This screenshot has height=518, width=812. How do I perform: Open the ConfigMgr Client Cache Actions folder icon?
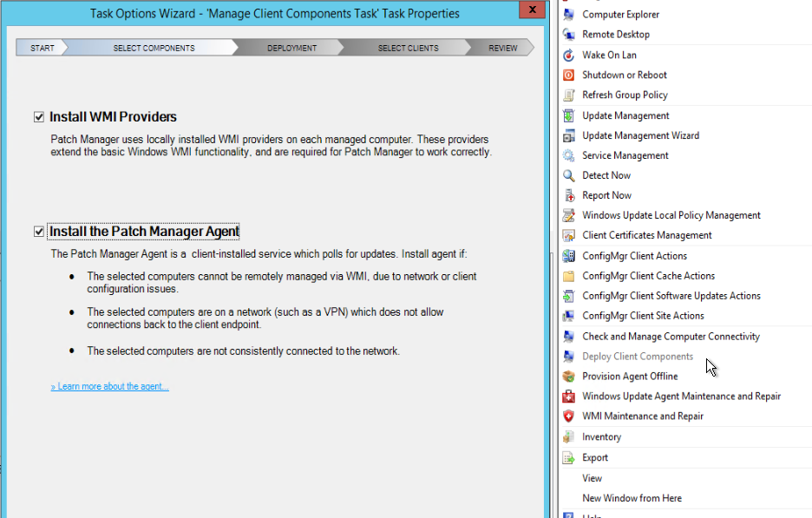point(569,275)
